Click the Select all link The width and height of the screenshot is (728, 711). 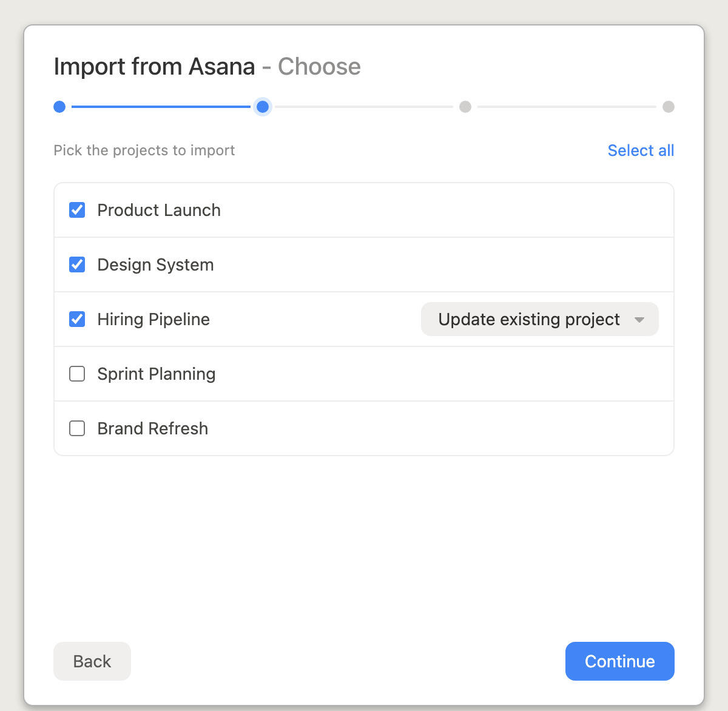[641, 150]
